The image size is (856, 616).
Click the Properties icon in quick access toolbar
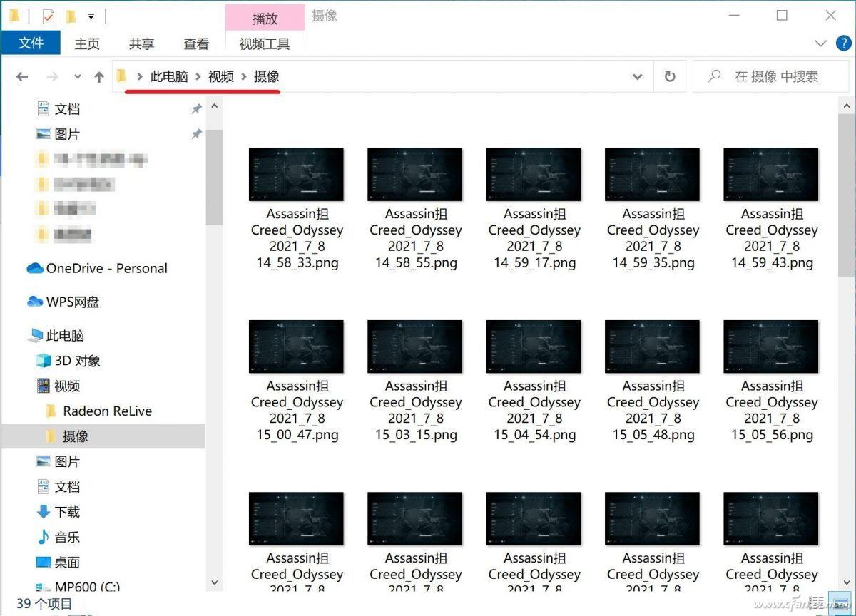click(x=49, y=16)
